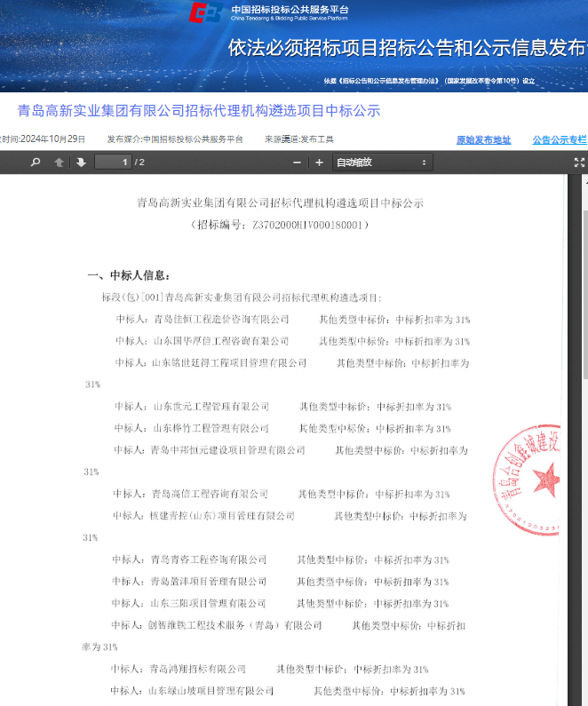Go to next page arrow
The height and width of the screenshot is (706, 588).
click(x=81, y=163)
